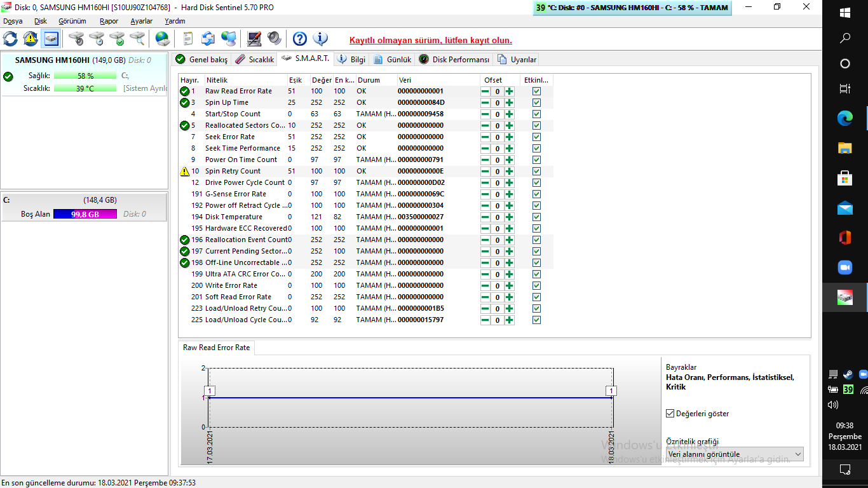Click the green plus for Write Error Rate offset

pos(510,286)
